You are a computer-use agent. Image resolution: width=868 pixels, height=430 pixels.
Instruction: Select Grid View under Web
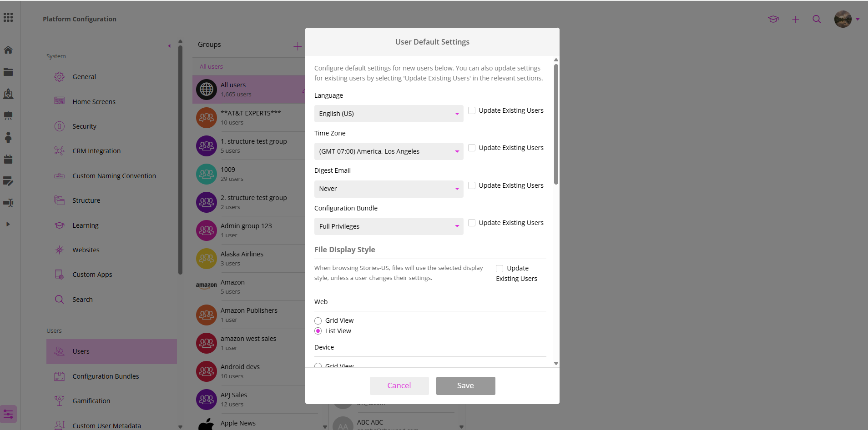tap(318, 321)
